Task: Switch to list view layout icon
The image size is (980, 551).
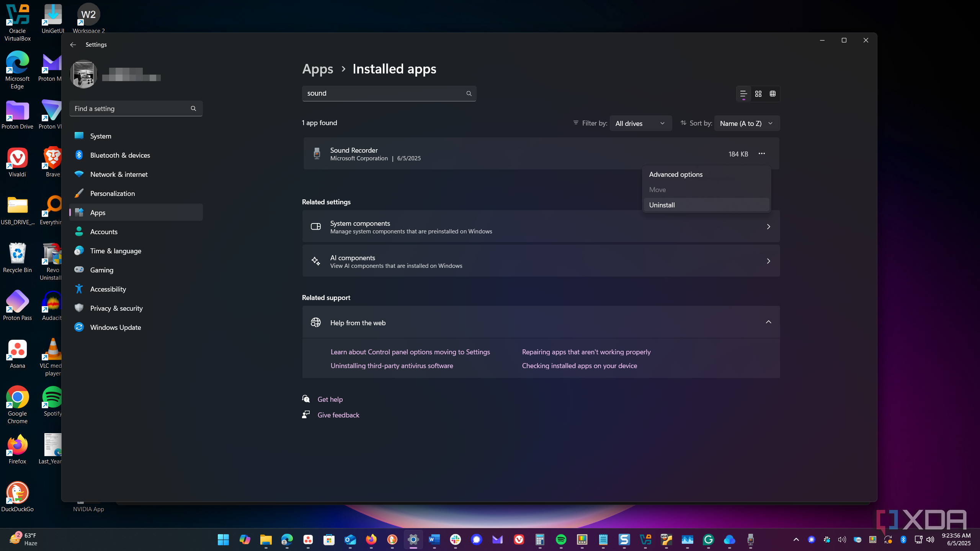Action: [x=743, y=94]
